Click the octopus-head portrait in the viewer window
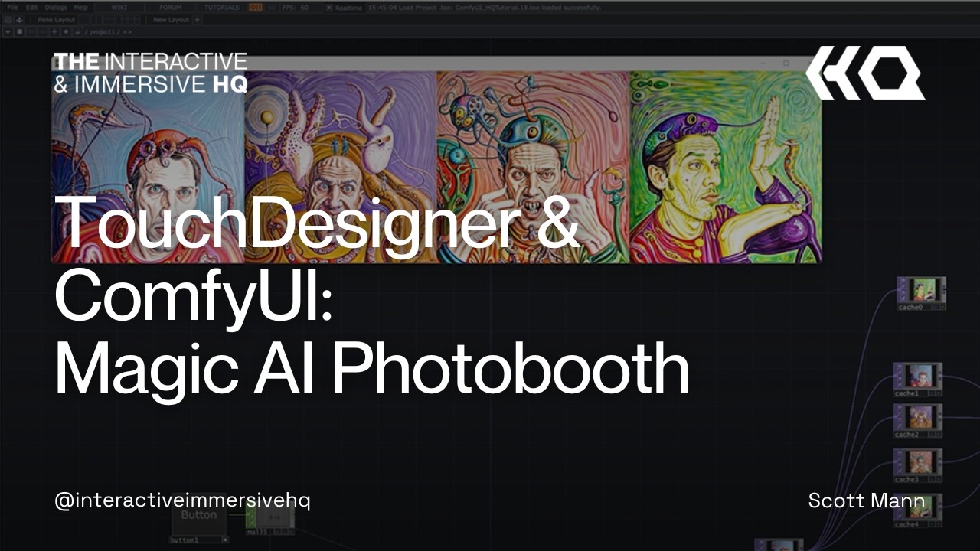Image resolution: width=980 pixels, height=551 pixels. click(x=148, y=167)
